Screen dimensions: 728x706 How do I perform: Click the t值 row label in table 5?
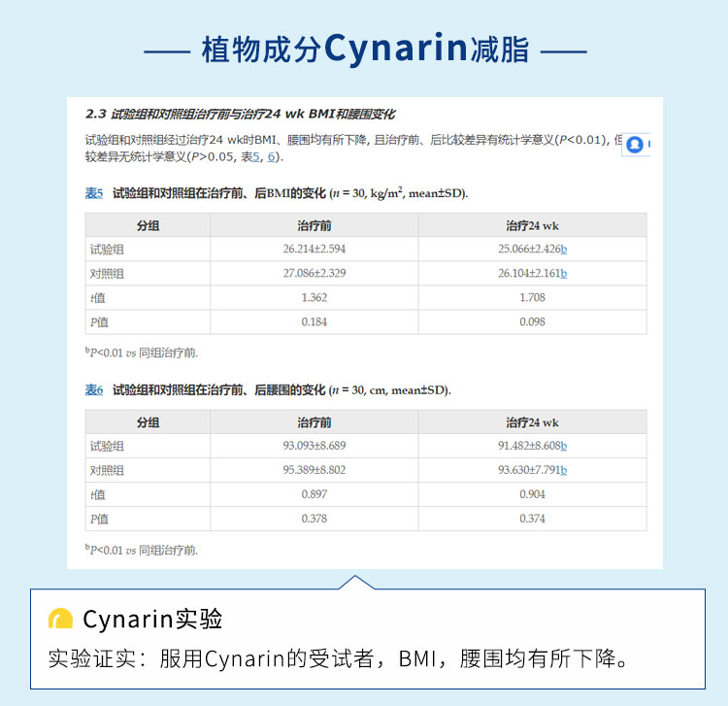(x=98, y=298)
